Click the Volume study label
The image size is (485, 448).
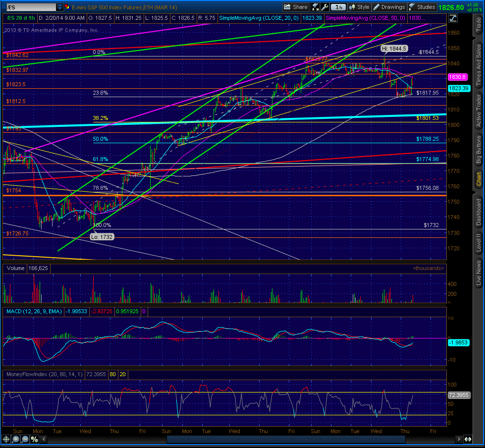[15, 269]
